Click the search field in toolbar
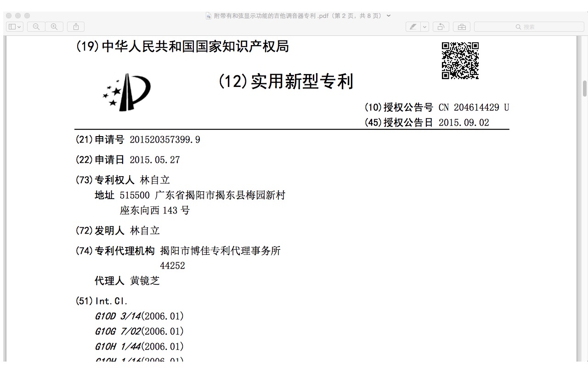This screenshot has width=588, height=368. pyautogui.click(x=529, y=27)
